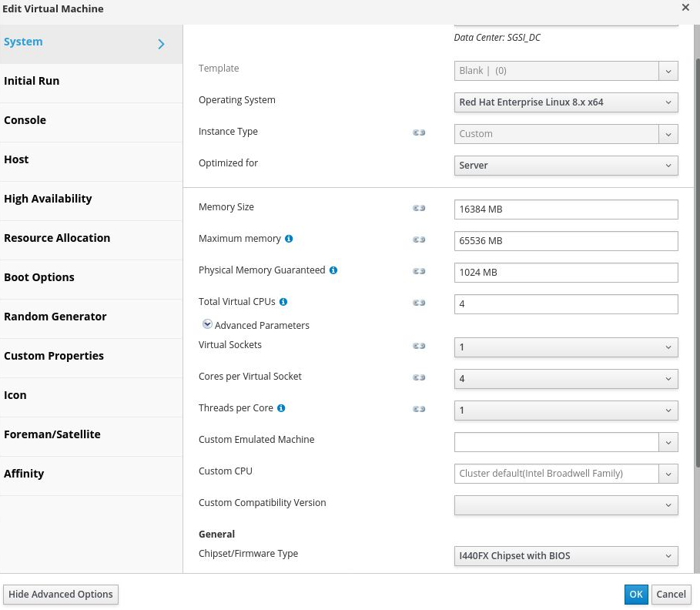Open the Chipset/Firmware Type dropdown

click(565, 556)
